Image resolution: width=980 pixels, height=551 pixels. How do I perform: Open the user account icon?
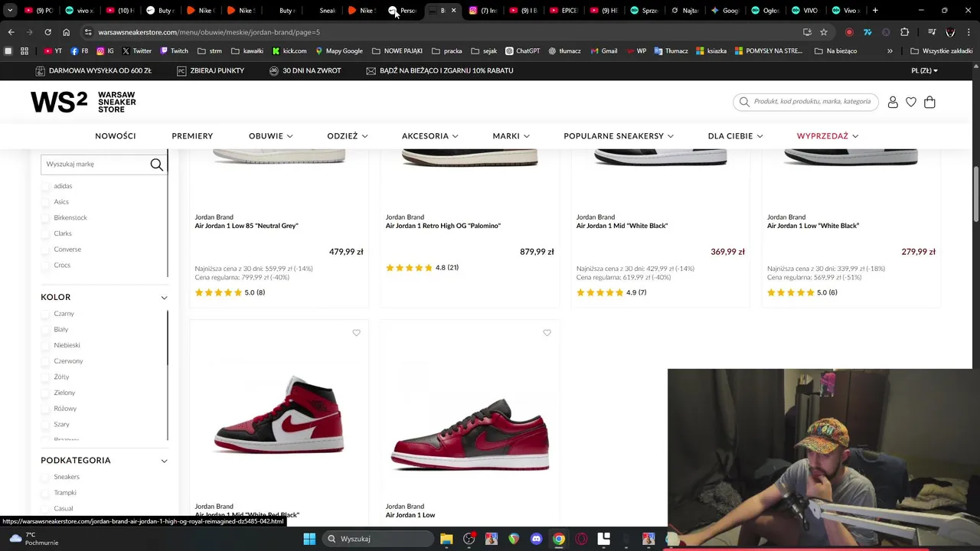point(893,102)
